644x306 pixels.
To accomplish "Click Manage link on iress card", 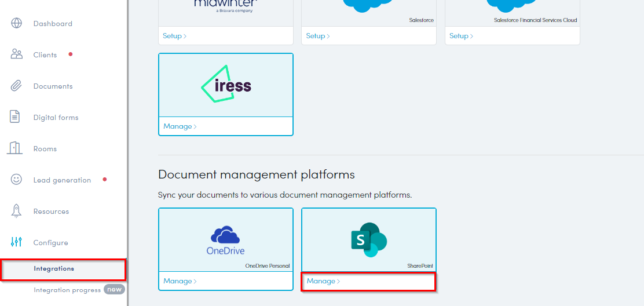I will [x=180, y=126].
